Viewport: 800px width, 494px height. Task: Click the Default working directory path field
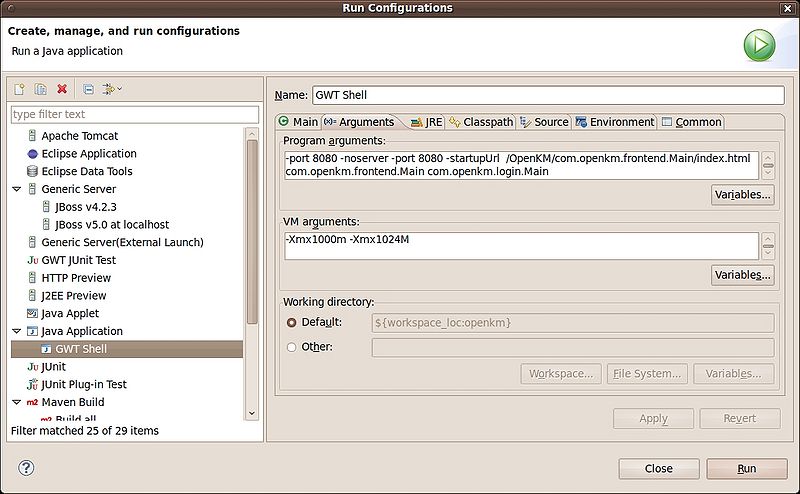click(572, 323)
